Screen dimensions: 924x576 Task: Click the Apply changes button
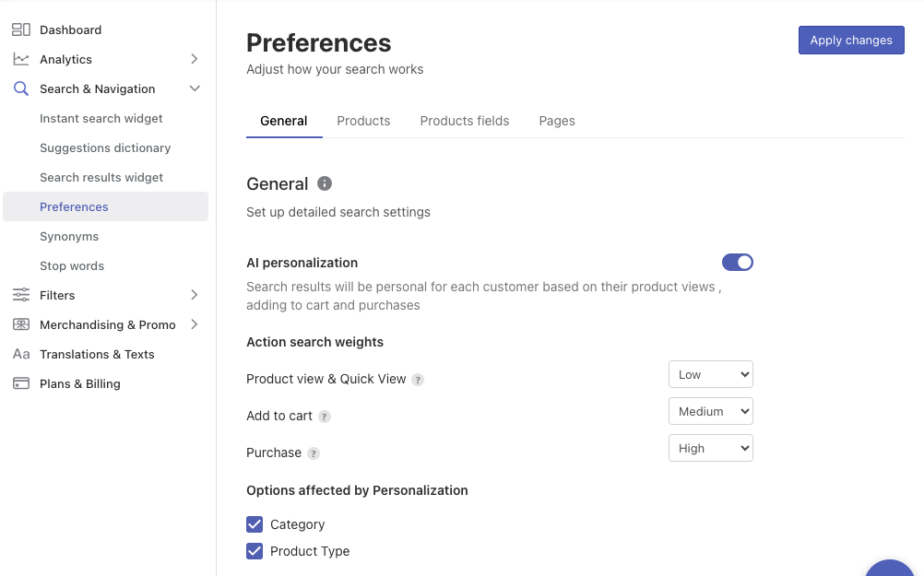tap(850, 40)
